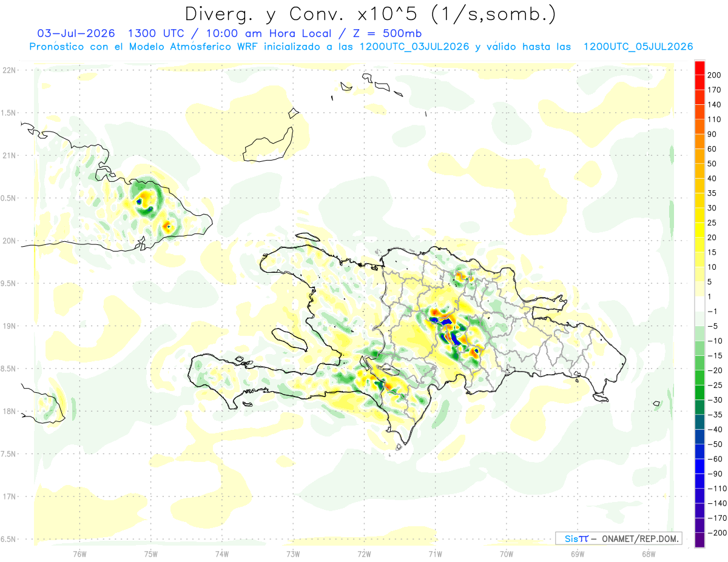Click the colorbar value -170
This screenshot has height=562, width=728.
point(716,518)
